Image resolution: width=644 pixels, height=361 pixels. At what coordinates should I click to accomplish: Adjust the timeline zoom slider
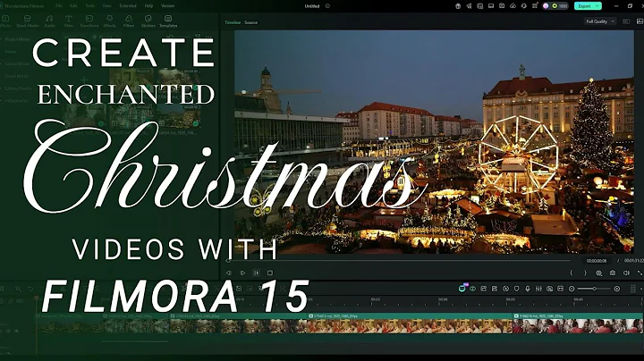click(594, 289)
